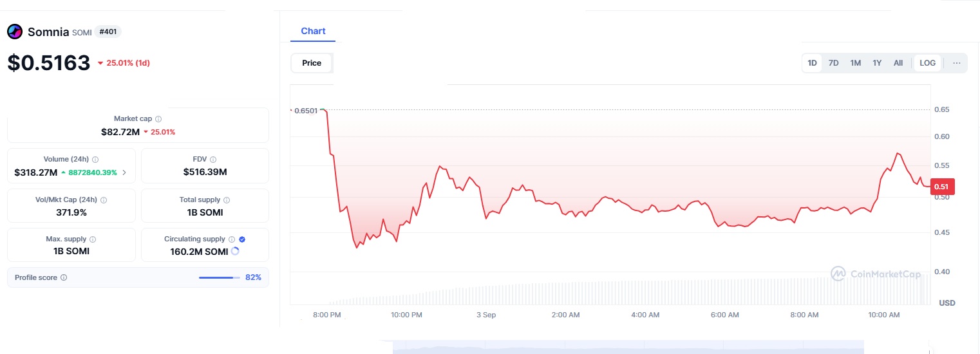Open Volume (24h) info icon
Image resolution: width=980 pixels, height=354 pixels.
click(95, 159)
